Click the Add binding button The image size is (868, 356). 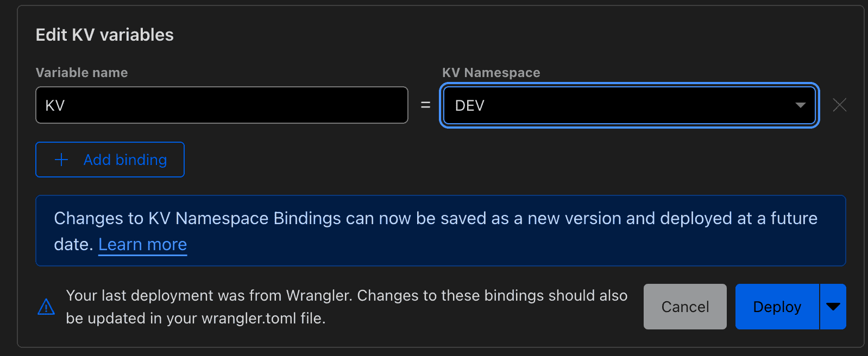109,160
